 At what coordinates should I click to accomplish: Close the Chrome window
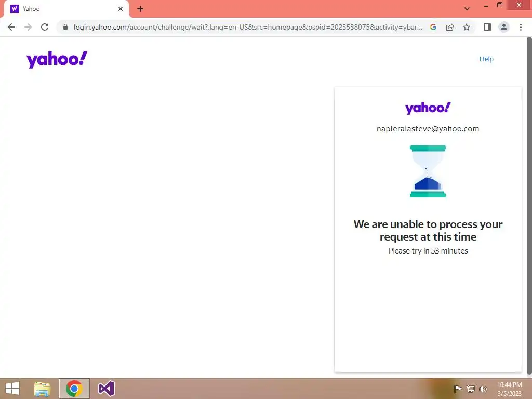519,5
